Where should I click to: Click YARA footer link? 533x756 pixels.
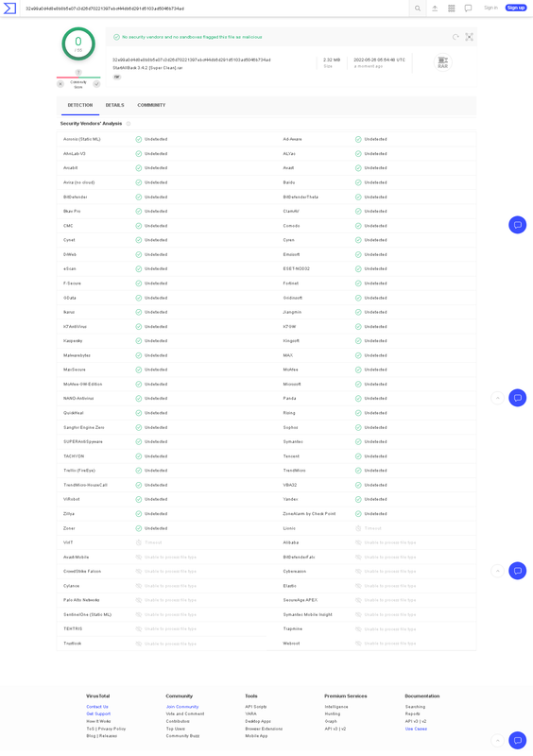250,713
